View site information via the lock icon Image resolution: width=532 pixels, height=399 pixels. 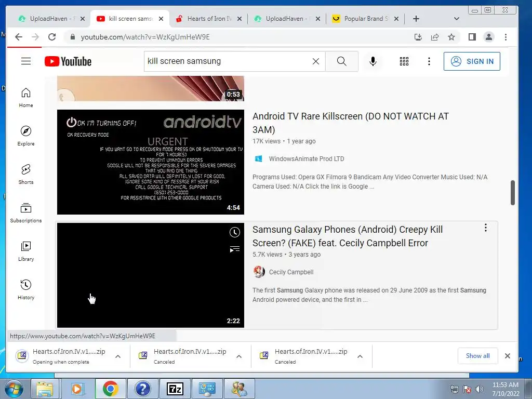pyautogui.click(x=72, y=37)
